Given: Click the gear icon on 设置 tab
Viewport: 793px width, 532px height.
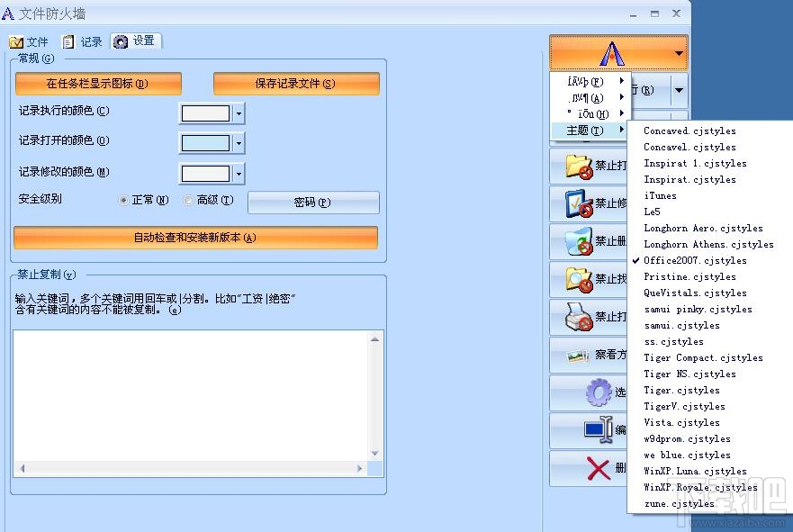Looking at the screenshot, I should coord(121,41).
